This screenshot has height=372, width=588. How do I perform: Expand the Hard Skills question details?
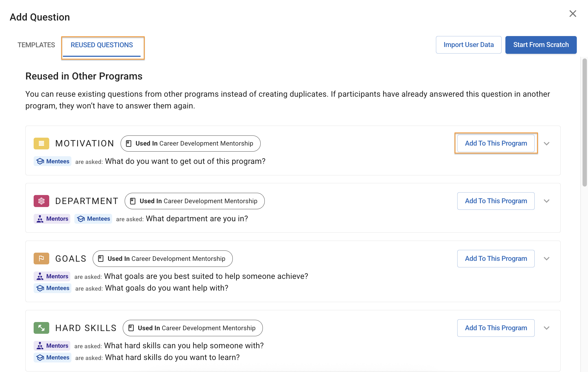[x=547, y=328]
